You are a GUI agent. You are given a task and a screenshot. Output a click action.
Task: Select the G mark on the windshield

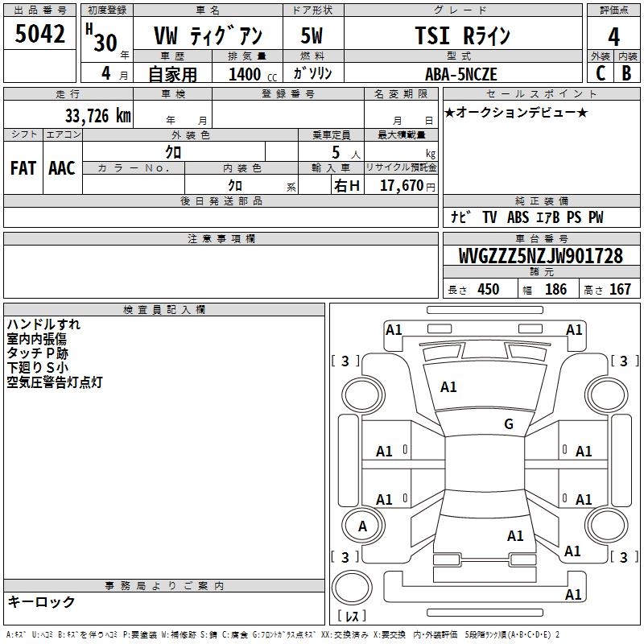click(508, 424)
